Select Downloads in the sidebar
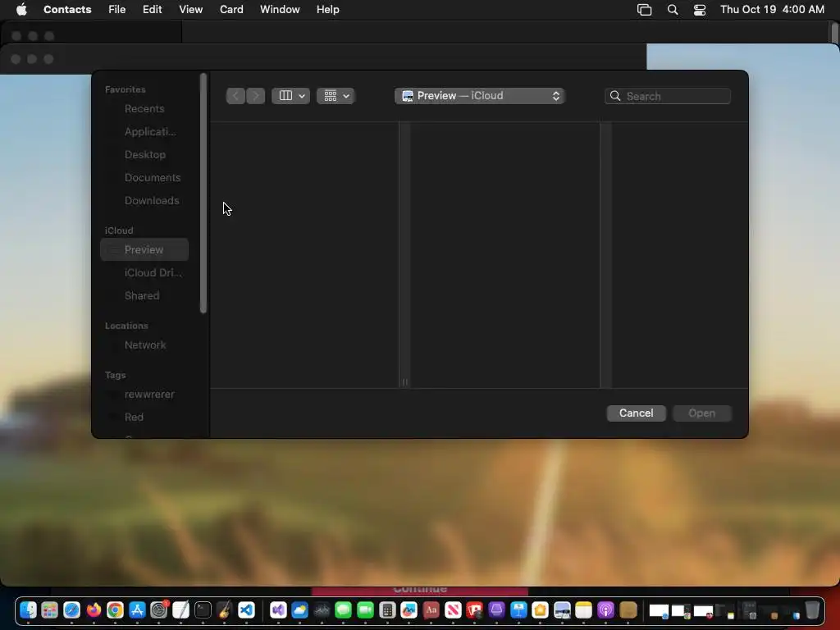 144,201
